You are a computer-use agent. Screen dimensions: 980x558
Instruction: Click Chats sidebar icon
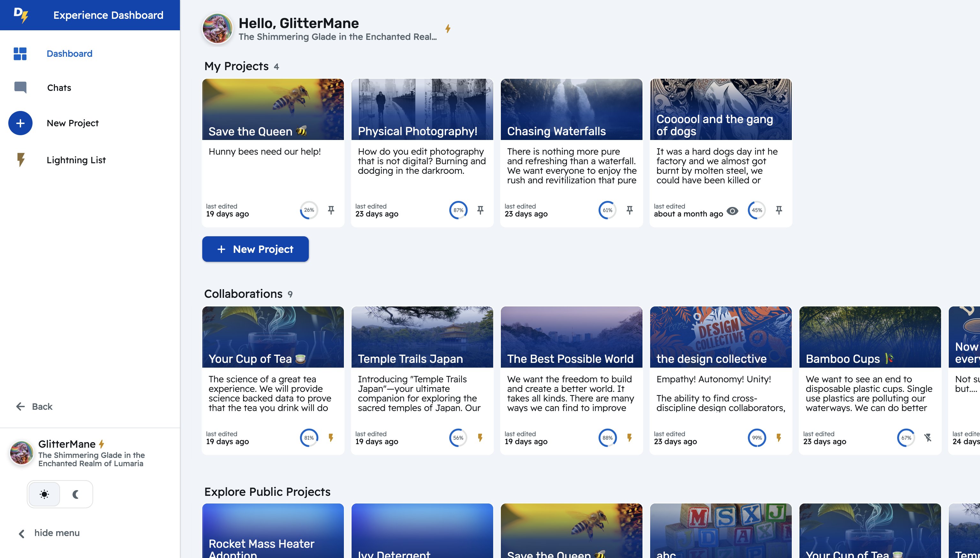point(20,87)
